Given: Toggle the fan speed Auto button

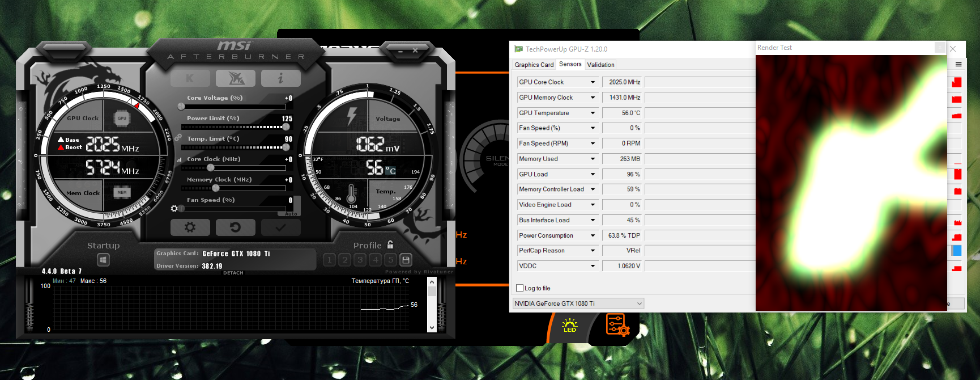Looking at the screenshot, I should tap(291, 214).
